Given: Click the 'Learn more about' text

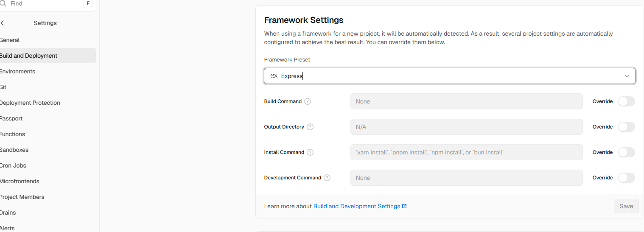Looking at the screenshot, I should click(288, 206).
